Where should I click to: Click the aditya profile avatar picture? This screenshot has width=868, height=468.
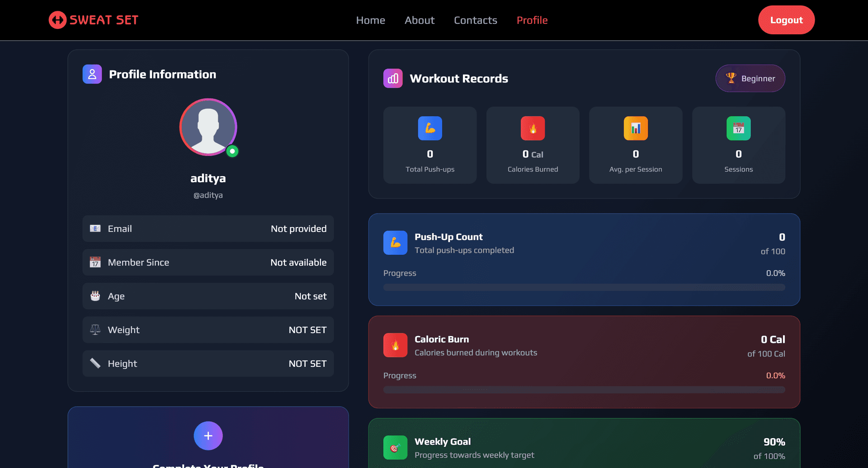tap(208, 127)
